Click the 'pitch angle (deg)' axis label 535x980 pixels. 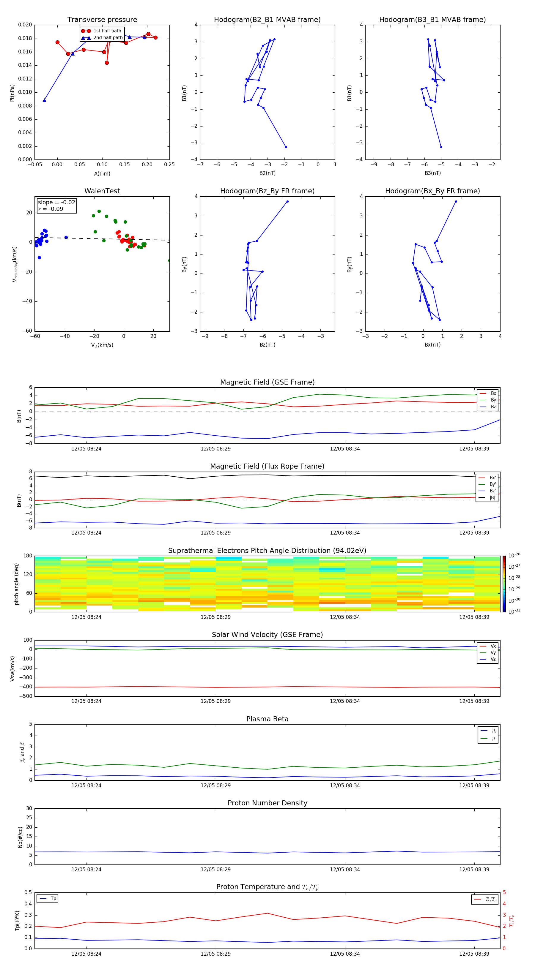click(x=16, y=584)
